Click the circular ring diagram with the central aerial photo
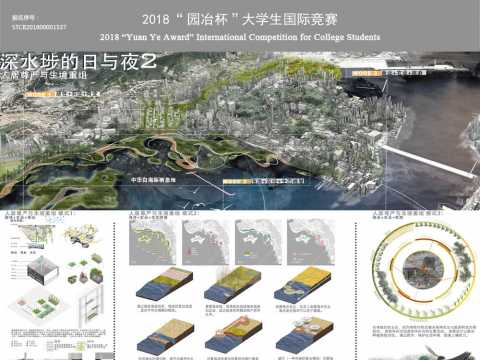Screen dimensions: 480x360 [x=424, y=271]
